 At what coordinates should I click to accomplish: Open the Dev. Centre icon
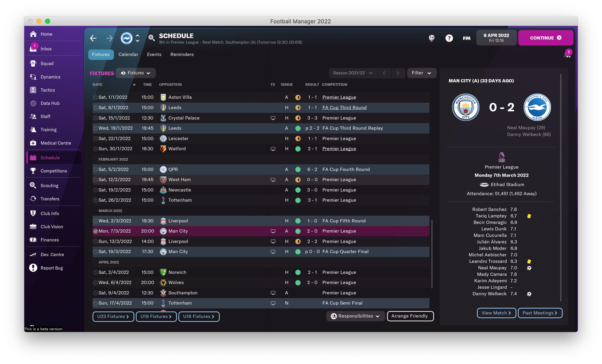click(33, 254)
